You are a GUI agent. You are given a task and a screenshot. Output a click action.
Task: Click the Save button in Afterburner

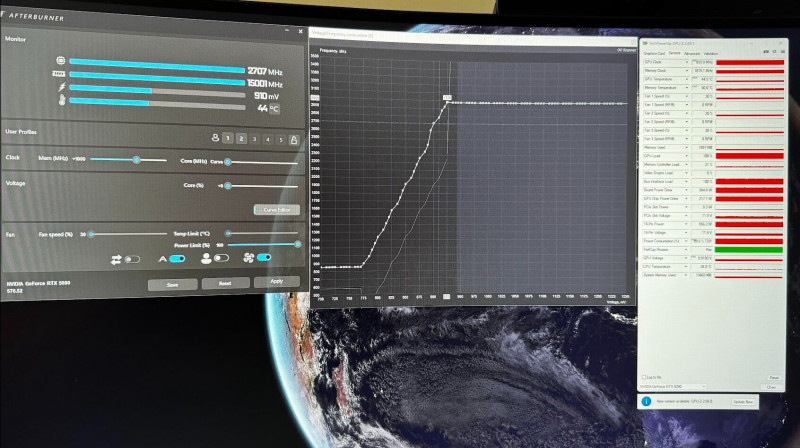(x=172, y=285)
